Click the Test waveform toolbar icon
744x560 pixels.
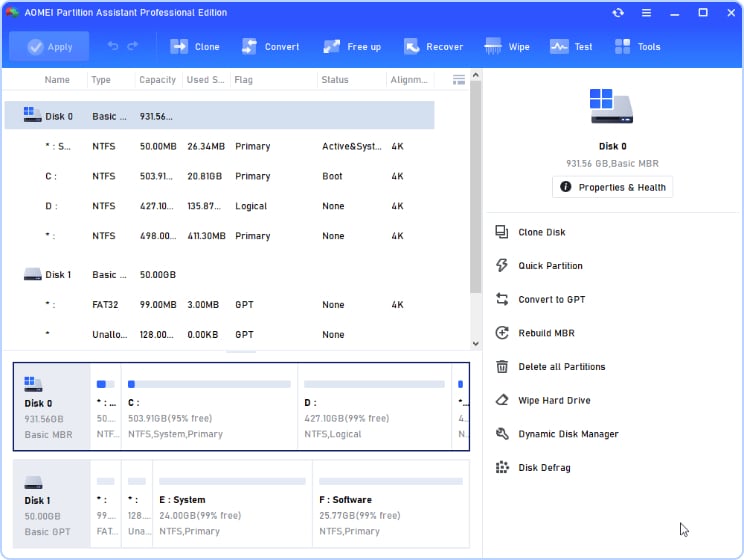559,47
